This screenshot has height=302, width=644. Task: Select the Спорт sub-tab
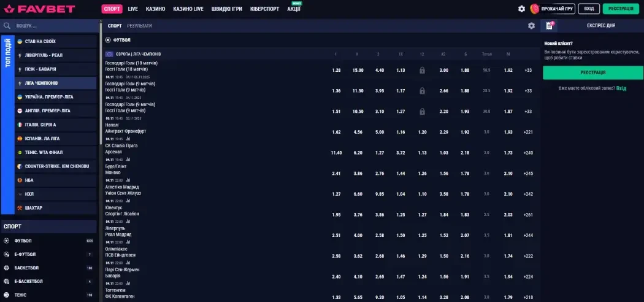tap(115, 26)
